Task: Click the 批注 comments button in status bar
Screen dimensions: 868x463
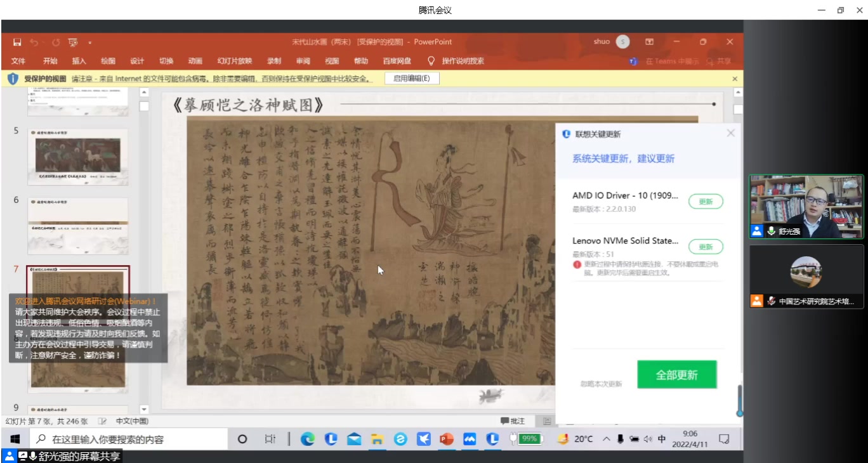Action: [x=513, y=421]
